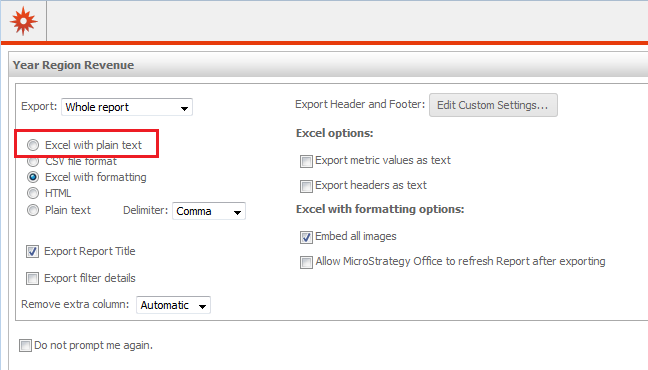This screenshot has height=370, width=648.
Task: Click the Delimiter label text
Action: click(x=145, y=210)
